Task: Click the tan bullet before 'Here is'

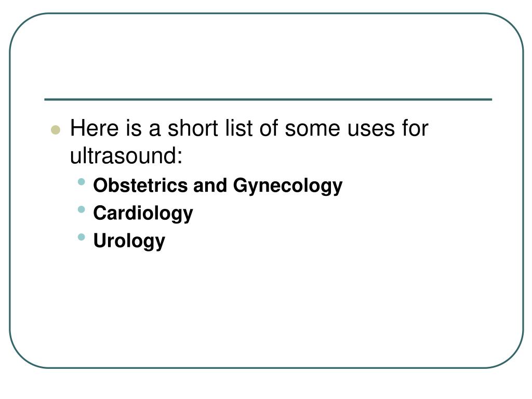Action: pos(55,129)
